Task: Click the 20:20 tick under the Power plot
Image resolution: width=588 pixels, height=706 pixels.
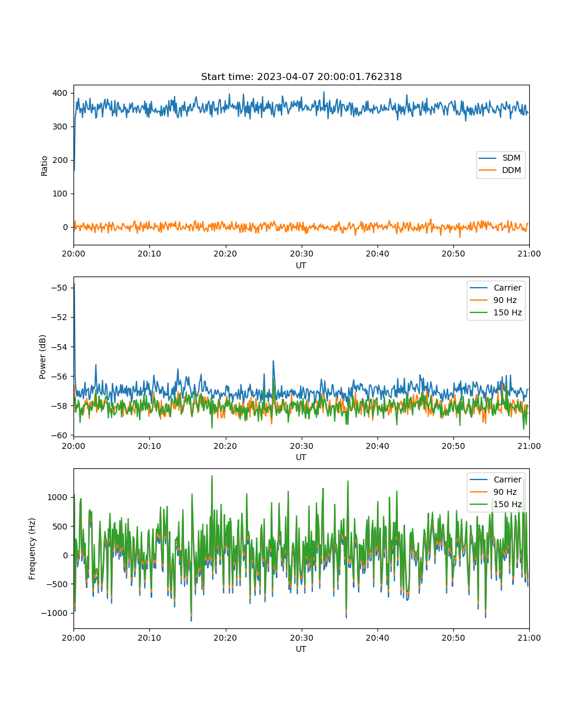Action: (x=225, y=445)
